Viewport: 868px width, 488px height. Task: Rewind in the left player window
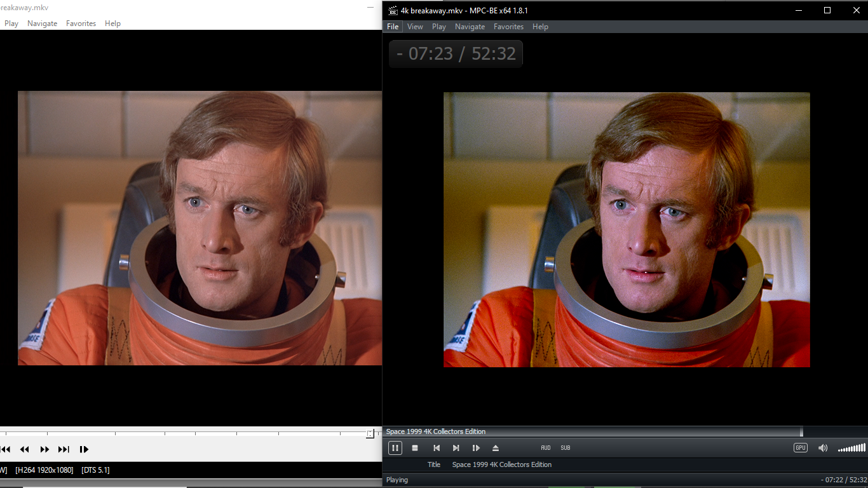(x=25, y=449)
